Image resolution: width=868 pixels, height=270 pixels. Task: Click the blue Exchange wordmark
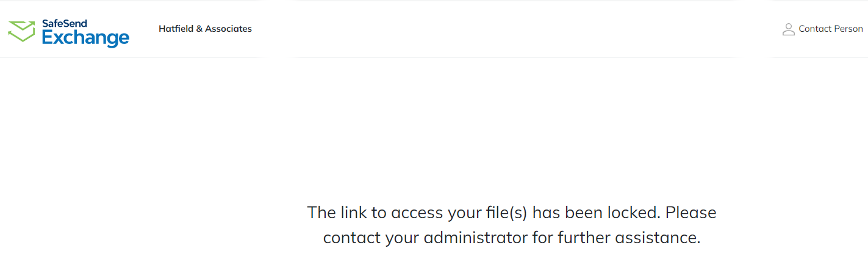pos(85,38)
